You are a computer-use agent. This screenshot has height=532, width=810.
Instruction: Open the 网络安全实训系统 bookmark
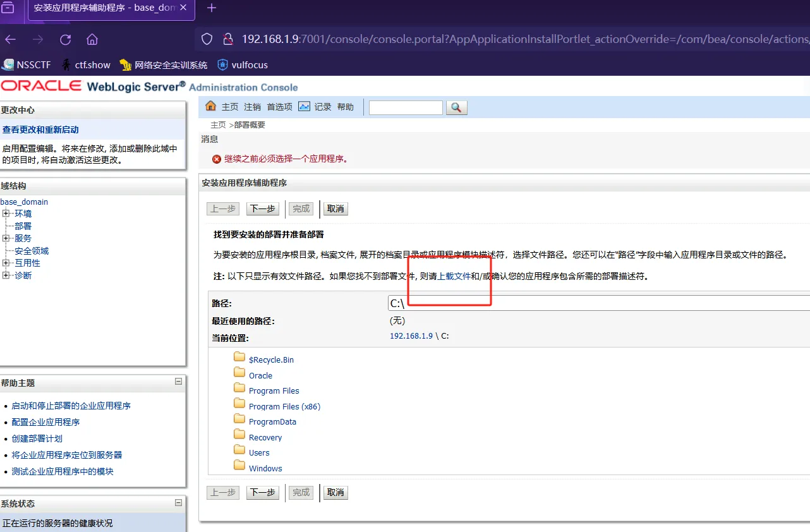tap(163, 64)
